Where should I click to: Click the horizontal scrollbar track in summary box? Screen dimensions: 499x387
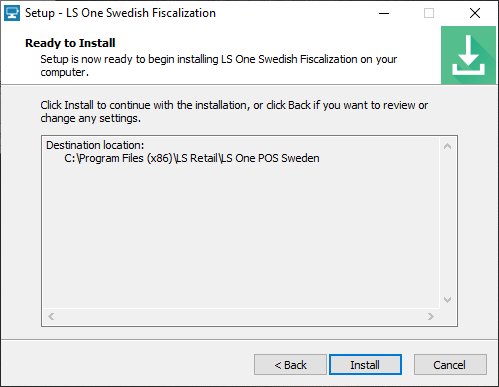[x=241, y=316]
